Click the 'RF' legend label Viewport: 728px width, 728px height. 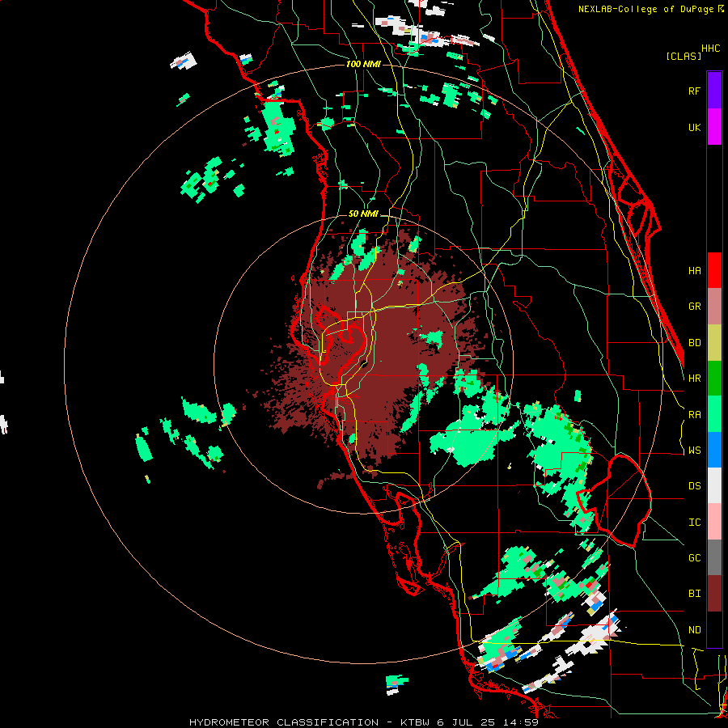[695, 91]
